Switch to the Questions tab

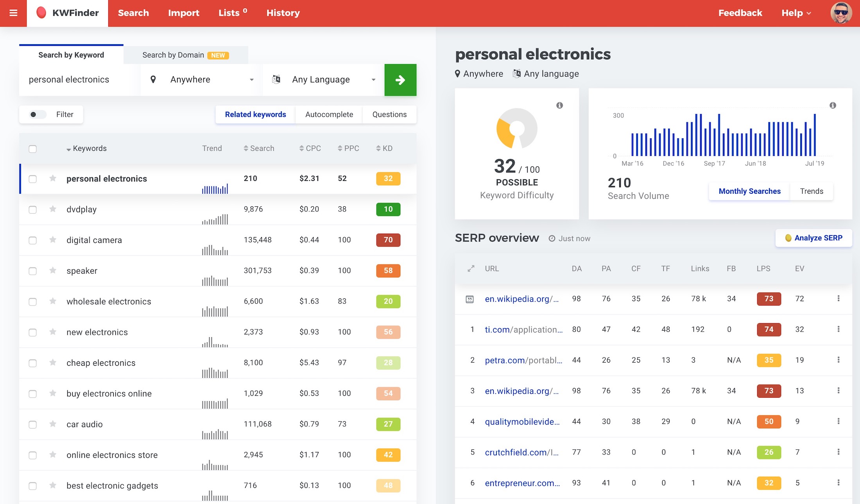(389, 114)
